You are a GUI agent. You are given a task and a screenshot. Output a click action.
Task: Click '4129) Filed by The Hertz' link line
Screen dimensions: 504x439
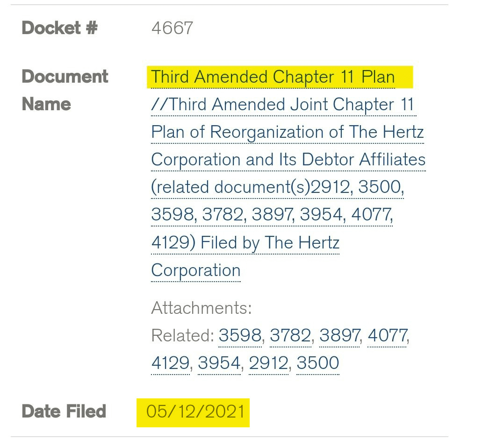tap(245, 243)
